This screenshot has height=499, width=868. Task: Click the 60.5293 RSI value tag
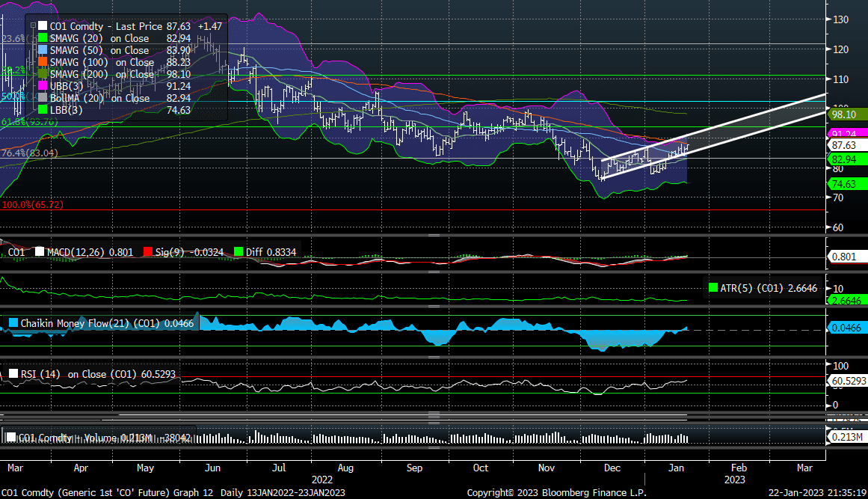pyautogui.click(x=848, y=381)
